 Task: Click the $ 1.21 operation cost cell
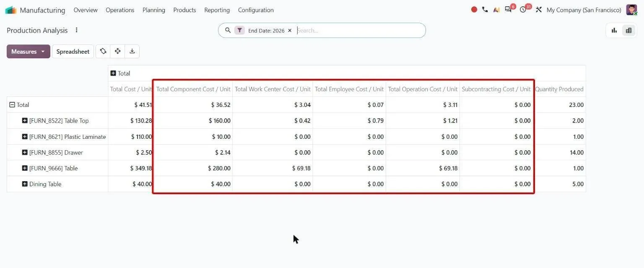(423, 121)
